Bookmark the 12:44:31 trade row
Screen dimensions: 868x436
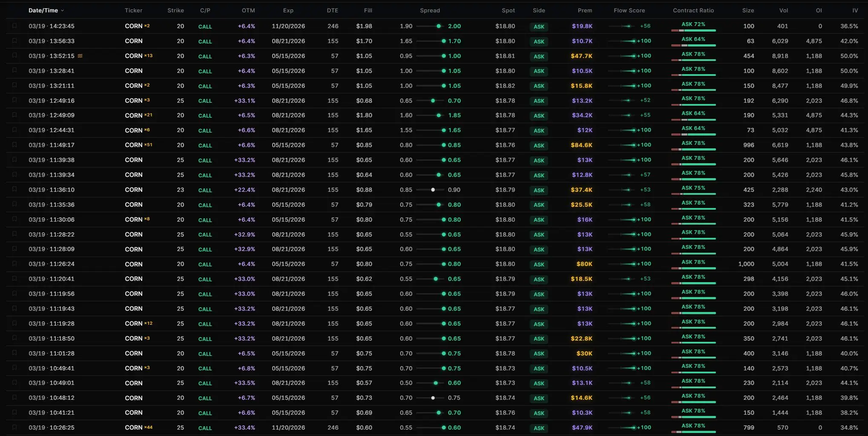click(x=14, y=130)
